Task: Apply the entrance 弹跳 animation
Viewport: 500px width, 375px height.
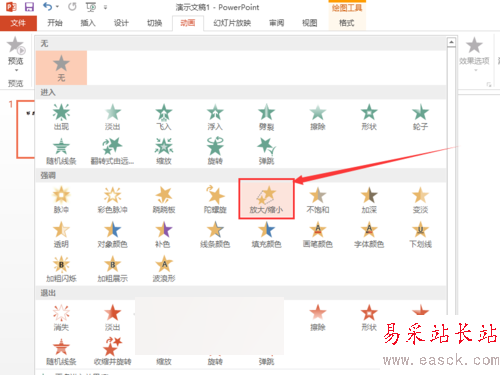Action: tap(266, 151)
